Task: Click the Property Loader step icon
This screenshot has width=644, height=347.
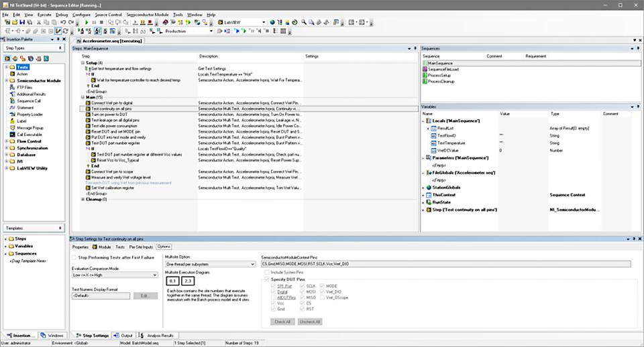Action: (x=12, y=115)
